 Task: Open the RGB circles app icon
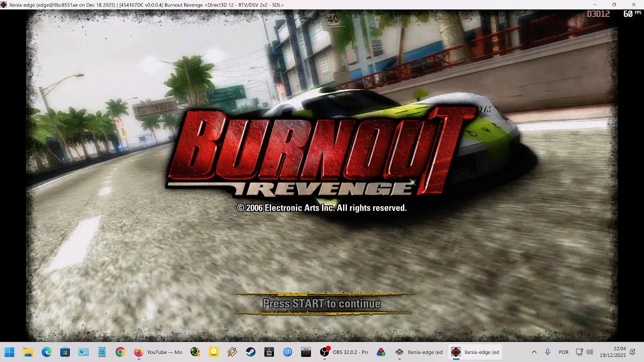point(381,352)
